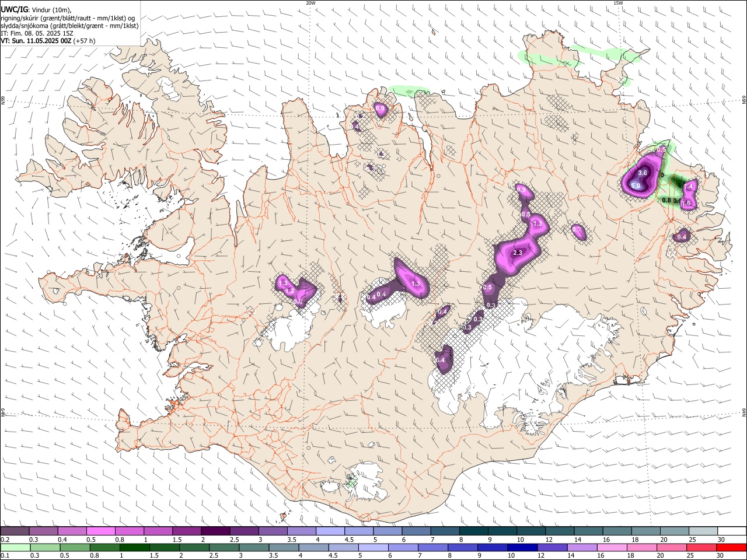This screenshot has height=560, width=747.
Task: Click the 0.2 label in the upper legend
Action: pos(5,540)
